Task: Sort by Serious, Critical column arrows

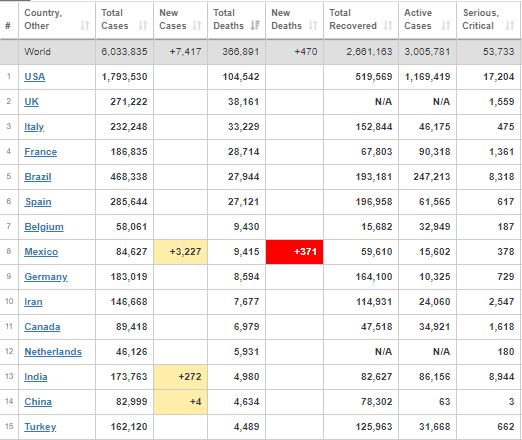Action: tap(510, 26)
